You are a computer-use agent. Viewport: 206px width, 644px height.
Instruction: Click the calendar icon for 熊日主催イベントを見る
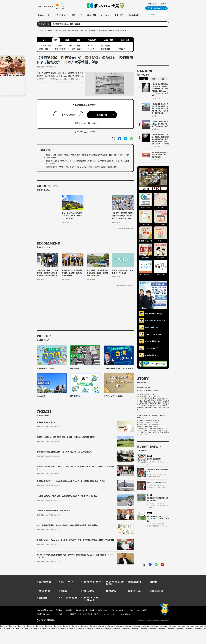click(x=142, y=320)
